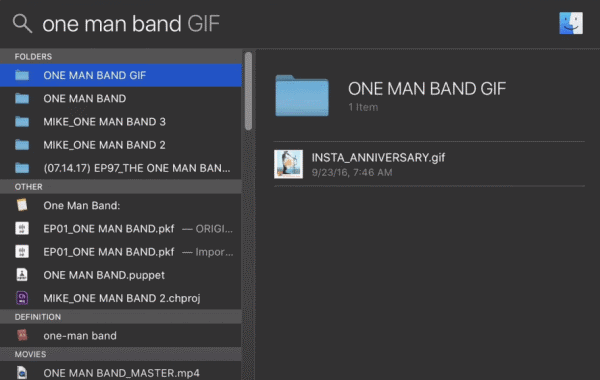Image resolution: width=600 pixels, height=380 pixels.
Task: Click folder icon beside ONE MAN BAND GIF result
Action: click(22, 75)
